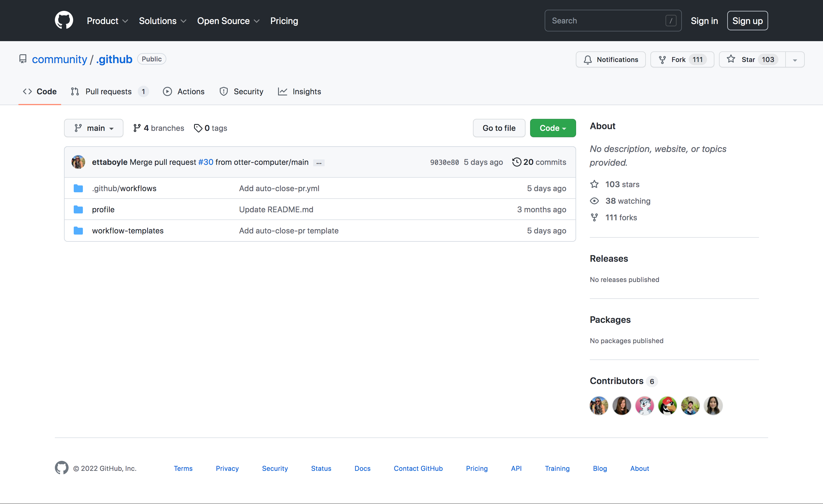Click the fifth contributor avatar
This screenshot has height=504, width=823.
690,405
